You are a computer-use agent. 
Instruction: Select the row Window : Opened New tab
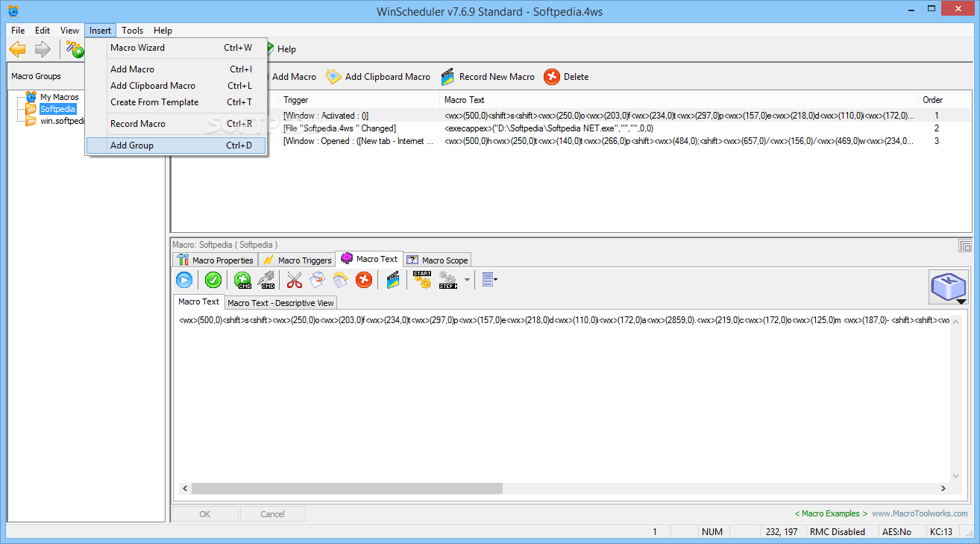coord(572,141)
